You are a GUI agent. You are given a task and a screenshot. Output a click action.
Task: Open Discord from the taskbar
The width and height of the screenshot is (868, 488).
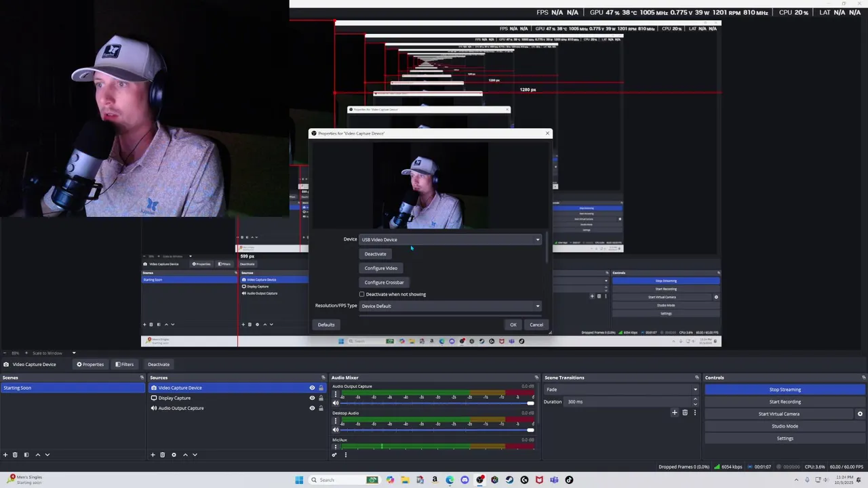[x=465, y=480]
